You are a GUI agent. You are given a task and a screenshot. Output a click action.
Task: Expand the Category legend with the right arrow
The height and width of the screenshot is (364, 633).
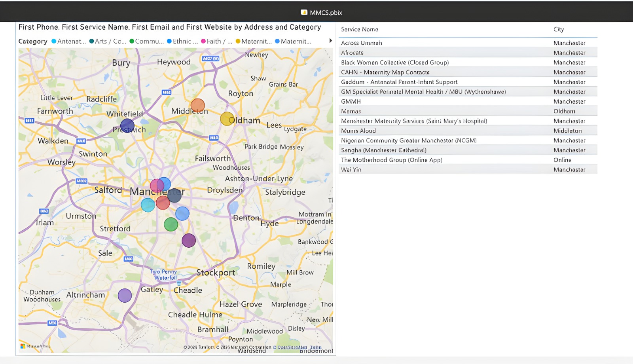tap(330, 41)
